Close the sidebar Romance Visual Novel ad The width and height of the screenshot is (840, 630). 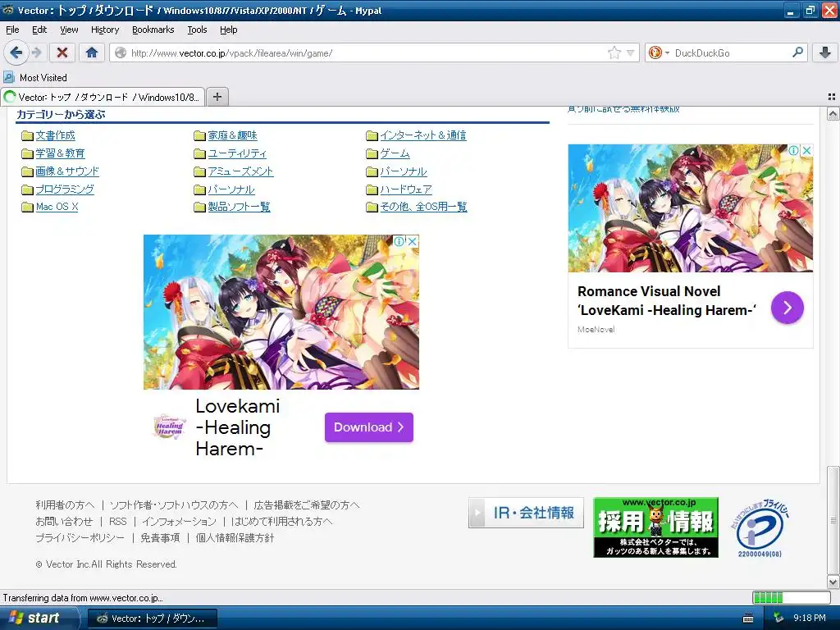[806, 151]
